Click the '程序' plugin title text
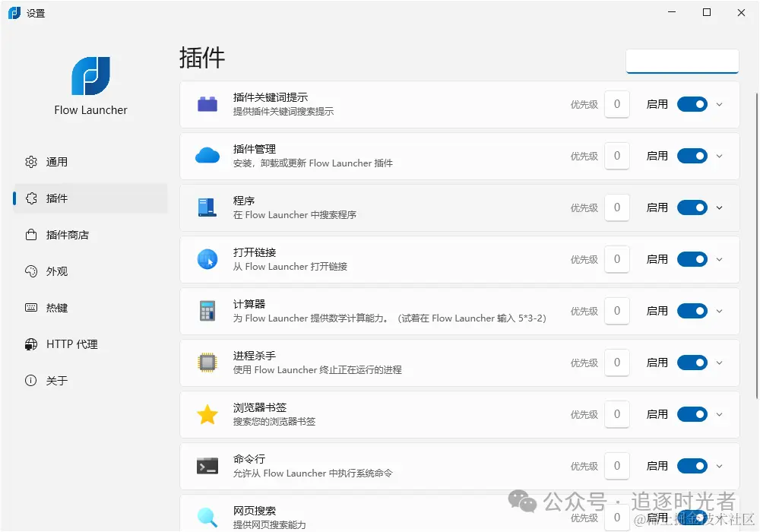This screenshot has height=532, width=760. tap(244, 201)
